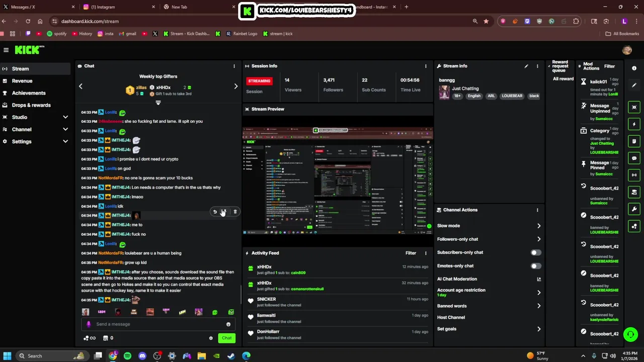Image resolution: width=644 pixels, height=362 pixels.
Task: Open Followers-only chat options chevron
Action: point(539,239)
